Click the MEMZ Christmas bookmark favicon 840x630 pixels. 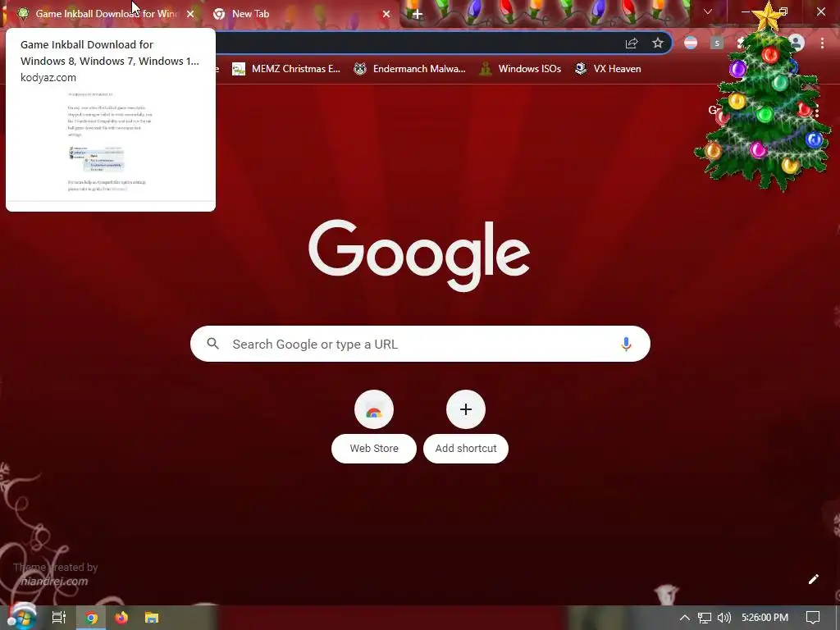tap(239, 69)
